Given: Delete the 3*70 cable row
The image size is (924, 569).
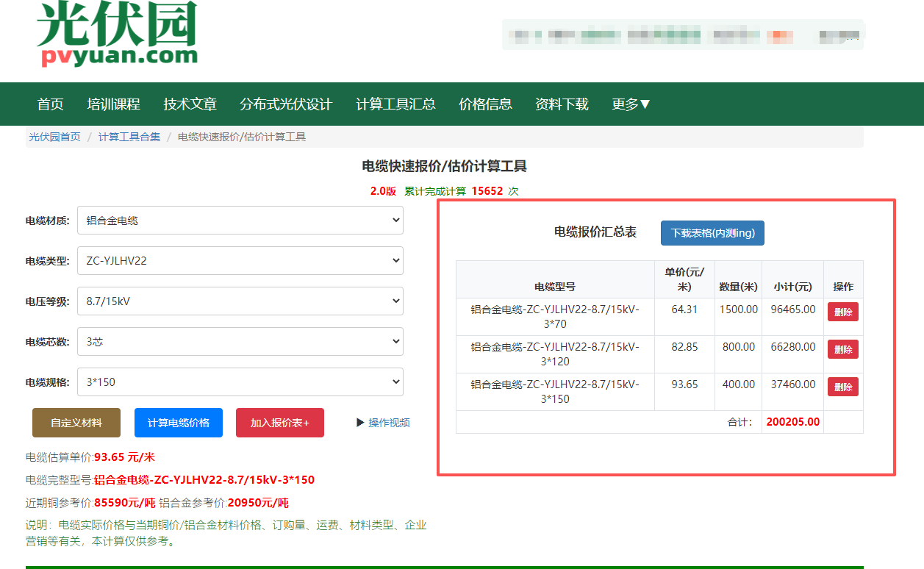Looking at the screenshot, I should click(842, 312).
